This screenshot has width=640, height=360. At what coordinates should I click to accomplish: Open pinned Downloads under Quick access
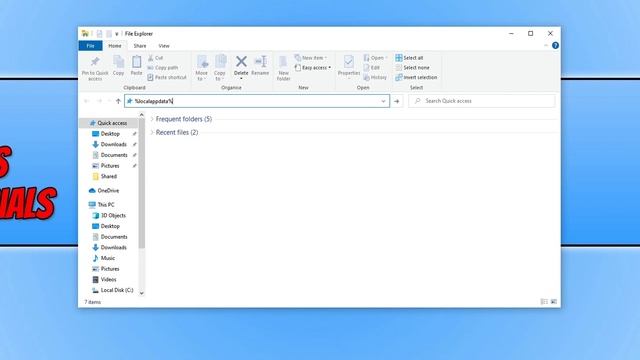point(113,144)
